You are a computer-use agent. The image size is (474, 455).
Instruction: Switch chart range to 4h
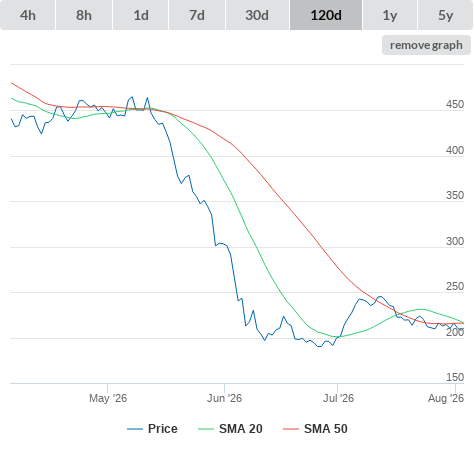click(27, 15)
